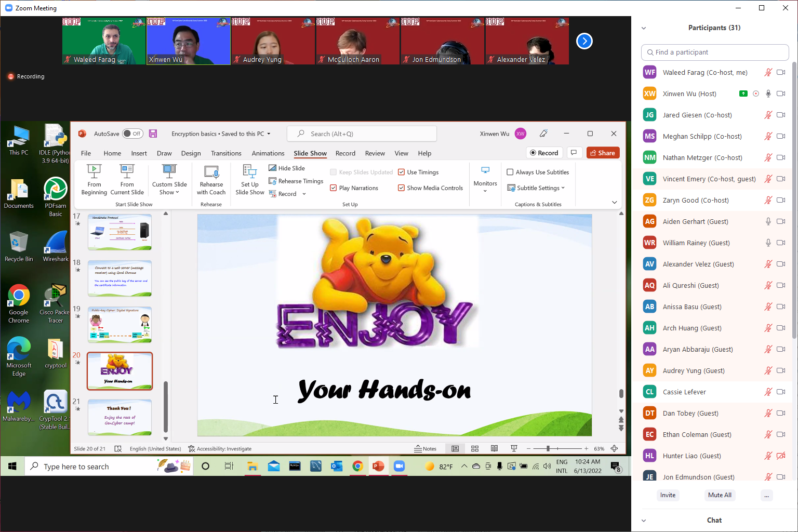
Task: Open PDFsam Basic desktop shortcut
Action: point(56,197)
